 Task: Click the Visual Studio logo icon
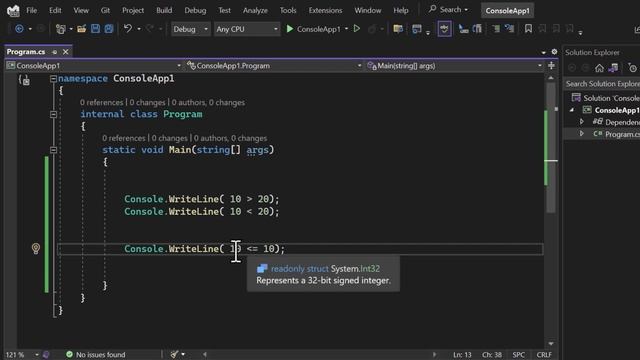[13, 11]
